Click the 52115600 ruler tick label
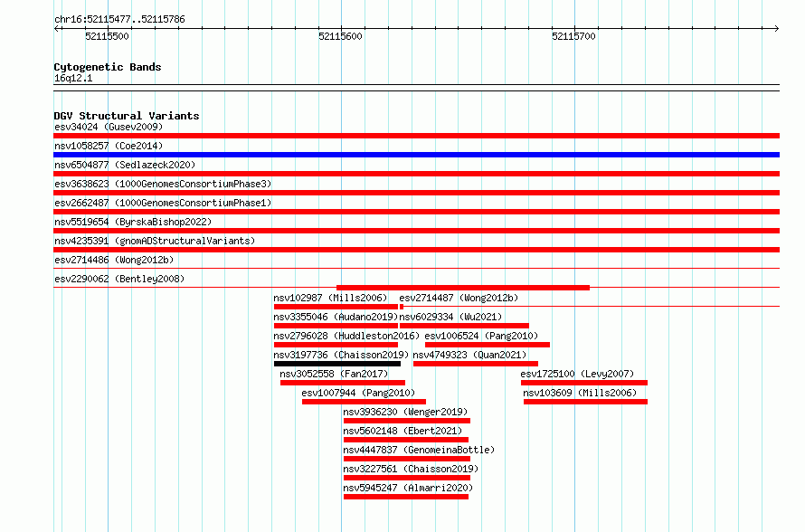This screenshot has width=805, height=532. click(x=340, y=36)
